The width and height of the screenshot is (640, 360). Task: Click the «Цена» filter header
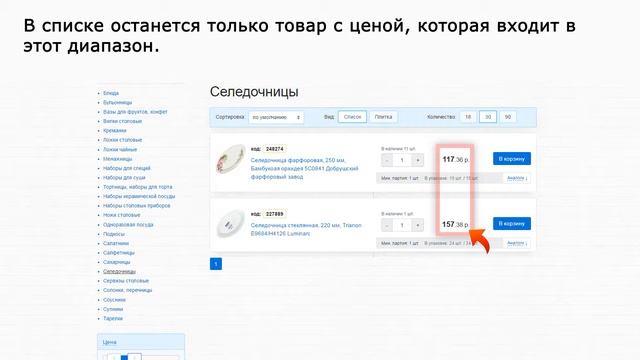pyautogui.click(x=141, y=342)
